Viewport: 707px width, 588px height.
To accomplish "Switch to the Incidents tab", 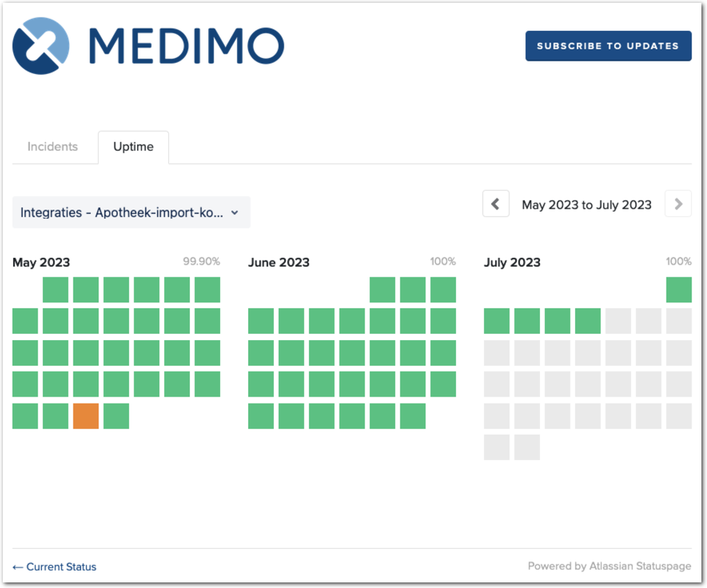I will coord(52,147).
